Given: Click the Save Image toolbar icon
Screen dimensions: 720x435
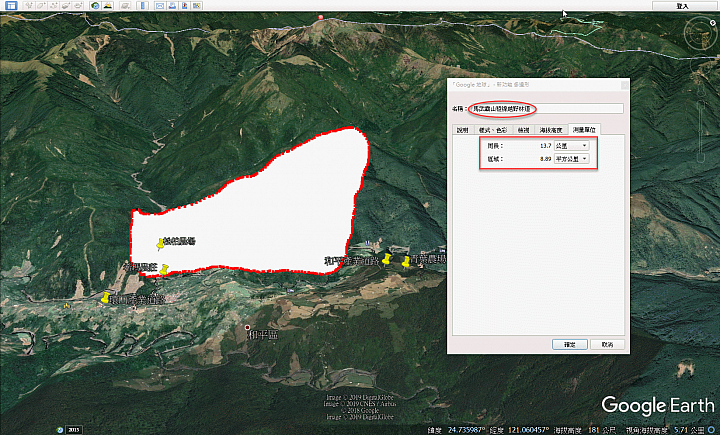Looking at the screenshot, I should (x=184, y=6).
